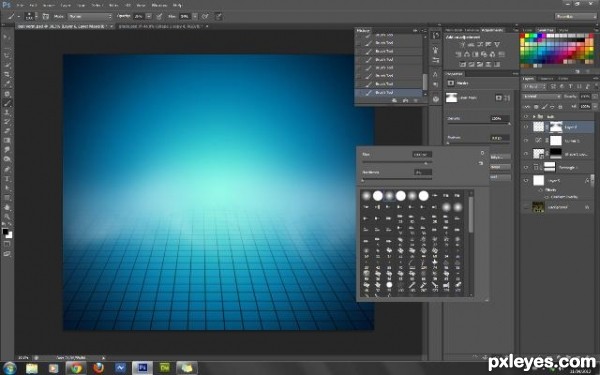Select the Horizontal Type tool
The height and width of the screenshot is (375, 600).
click(x=7, y=179)
